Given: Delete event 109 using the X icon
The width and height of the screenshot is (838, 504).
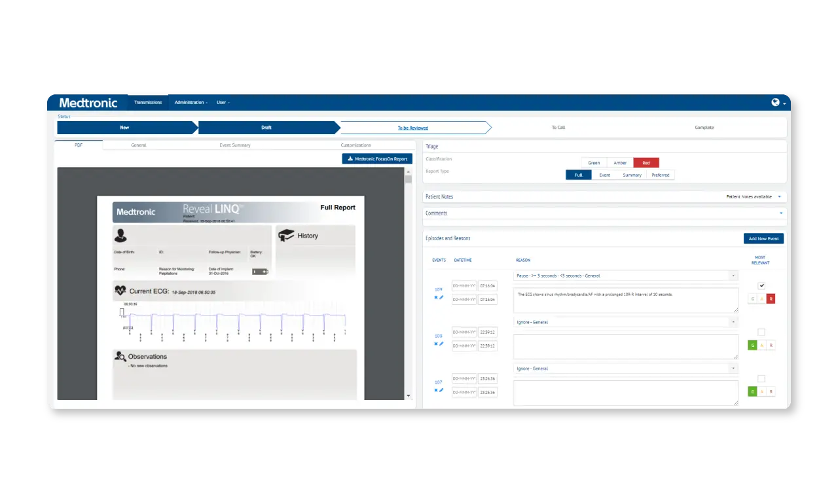Looking at the screenshot, I should (x=435, y=298).
